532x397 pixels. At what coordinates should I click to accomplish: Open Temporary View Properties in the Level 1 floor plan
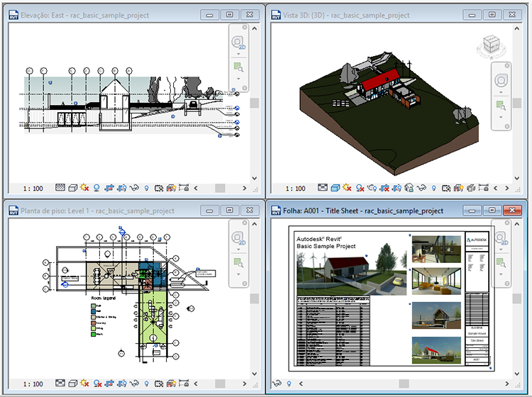pos(159,384)
